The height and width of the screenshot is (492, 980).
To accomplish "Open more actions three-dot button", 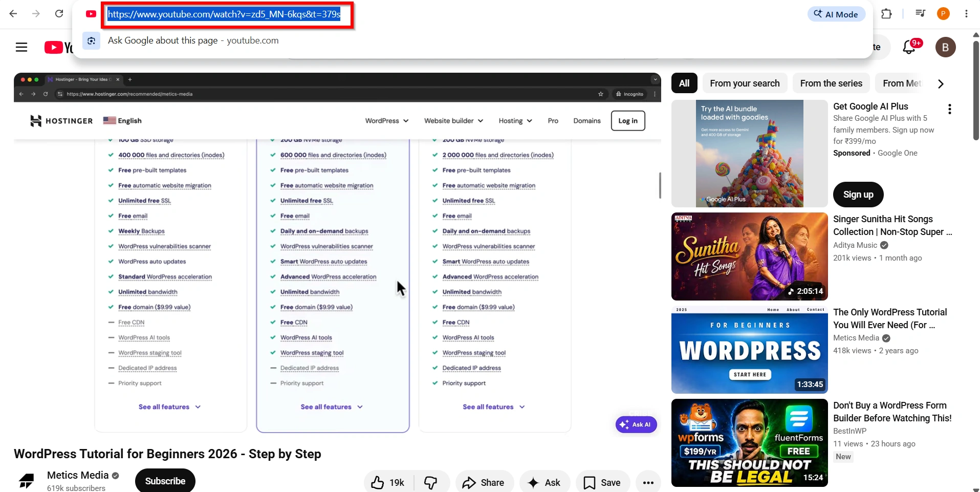I will coord(648,482).
